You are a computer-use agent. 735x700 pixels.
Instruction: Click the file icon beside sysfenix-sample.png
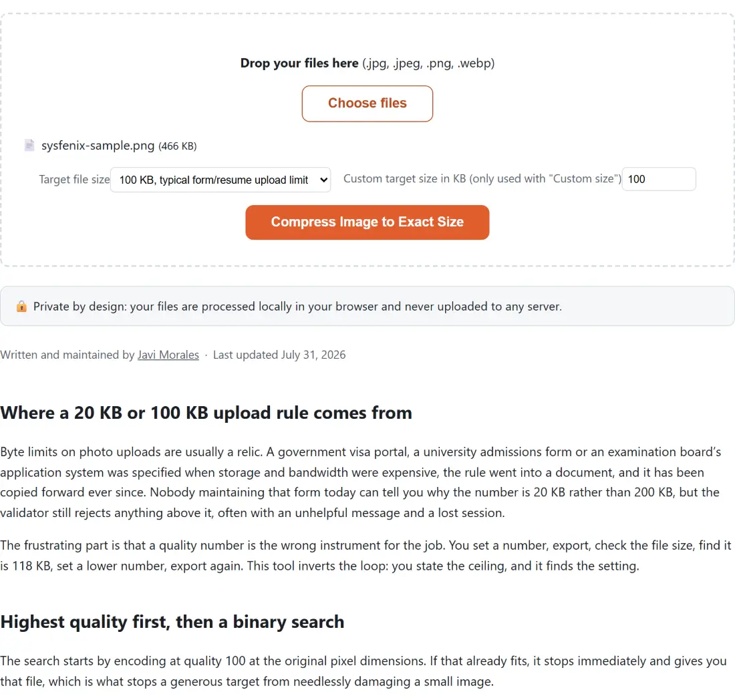coord(29,145)
